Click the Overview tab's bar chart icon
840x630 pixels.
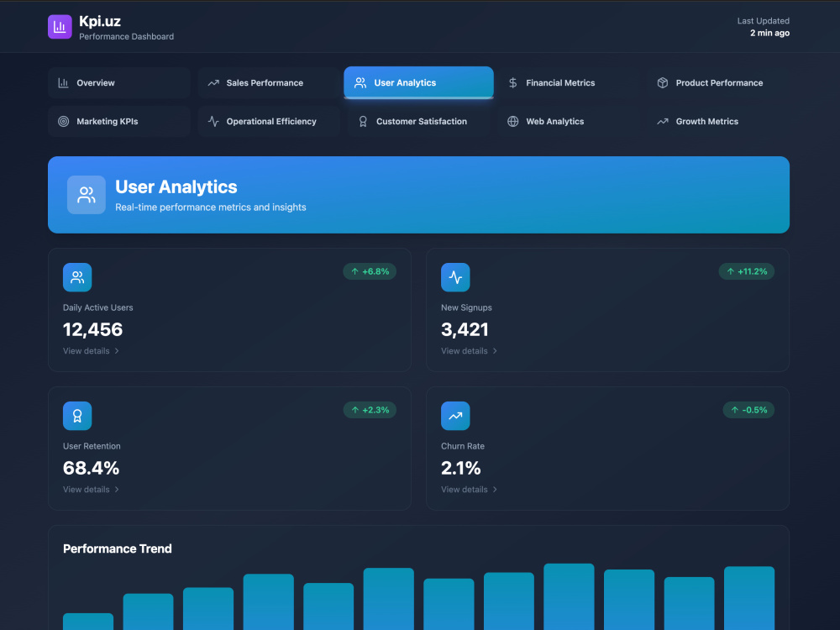point(63,83)
